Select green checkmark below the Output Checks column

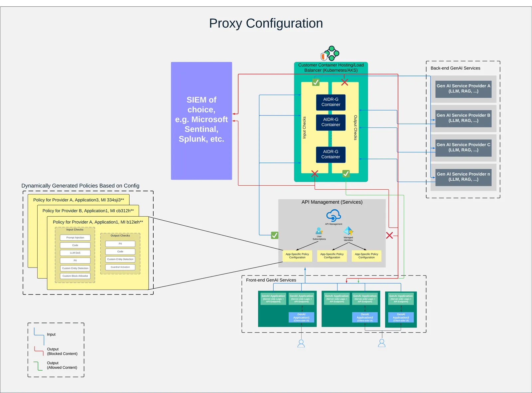(346, 174)
